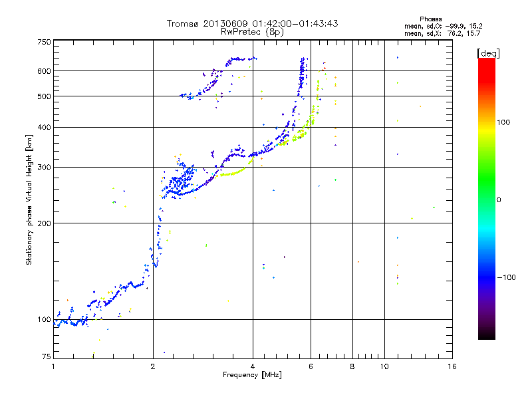532x399 pixels.
Task: Click the 'mean, sd,X: 76.2, 15.7' line
Action: click(442, 33)
